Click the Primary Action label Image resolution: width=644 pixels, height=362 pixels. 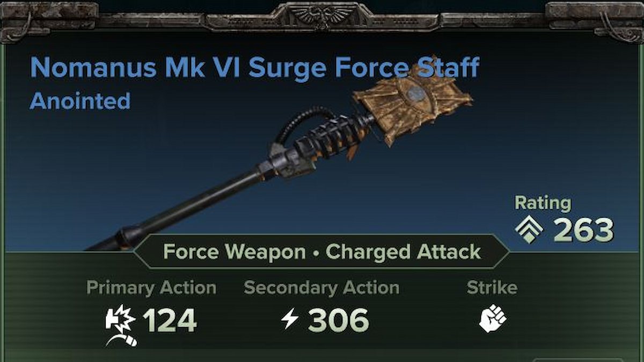point(151,287)
